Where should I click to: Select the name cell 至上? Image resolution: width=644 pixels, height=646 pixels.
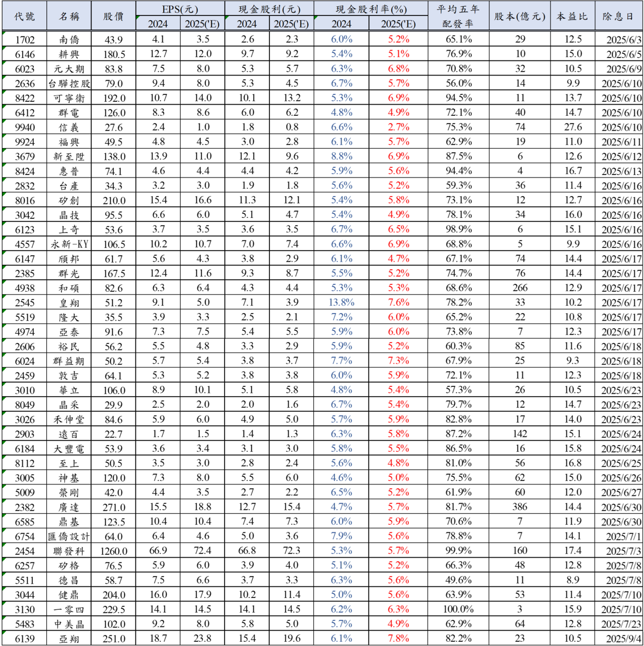[x=69, y=463]
